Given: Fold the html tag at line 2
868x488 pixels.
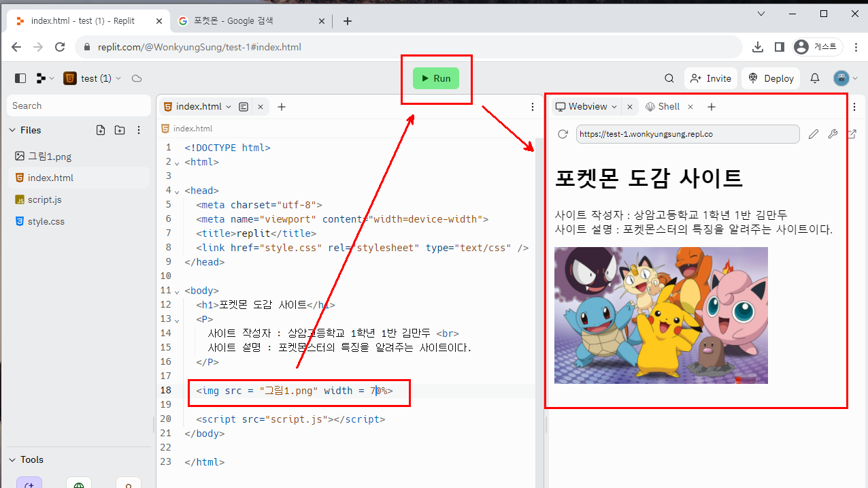Looking at the screenshot, I should pyautogui.click(x=177, y=163).
